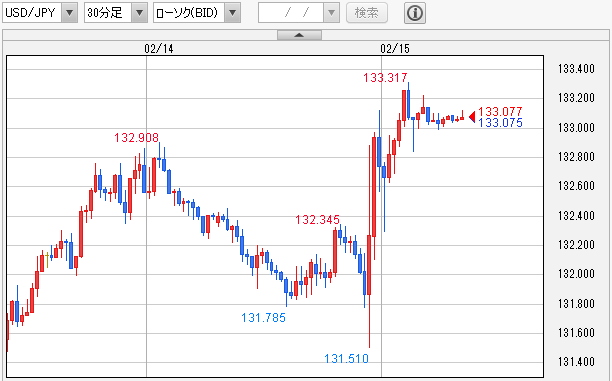Viewport: 612px width, 381px height.
Task: Open the ローソク(BID) chart type dropdown
Action: [197, 13]
